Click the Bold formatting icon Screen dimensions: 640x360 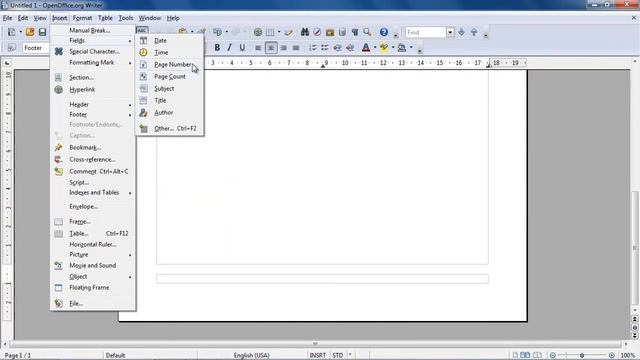[x=217, y=48]
